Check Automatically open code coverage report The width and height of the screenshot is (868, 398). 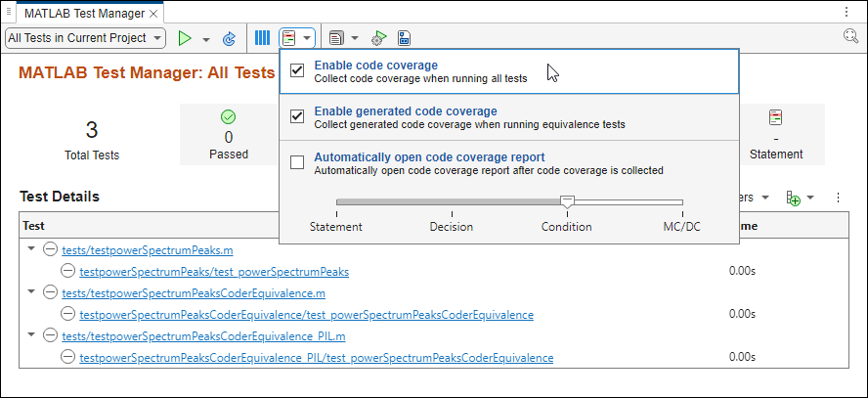coord(298,162)
